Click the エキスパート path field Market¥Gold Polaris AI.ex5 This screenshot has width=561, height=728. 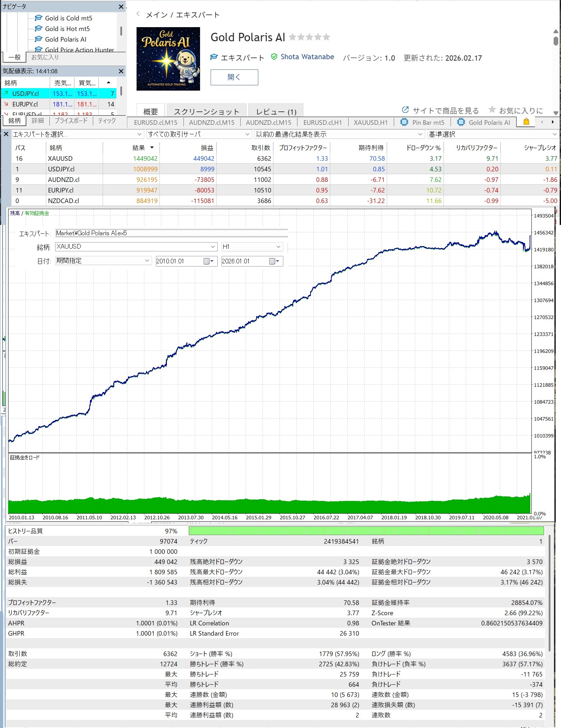coord(172,233)
